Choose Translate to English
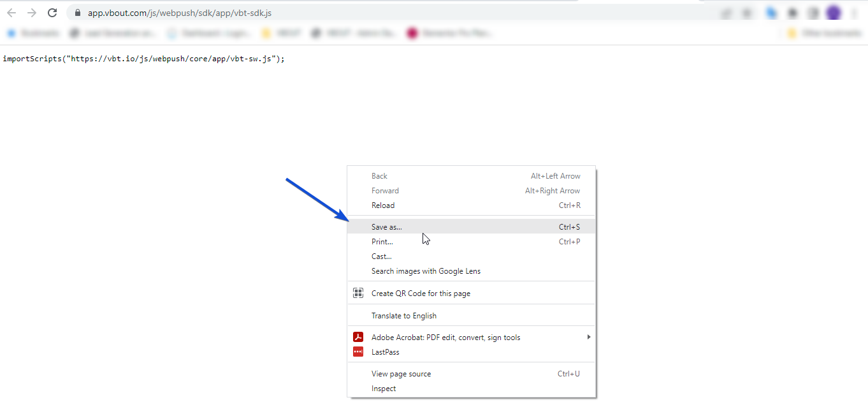868x416 pixels. [x=472, y=316]
